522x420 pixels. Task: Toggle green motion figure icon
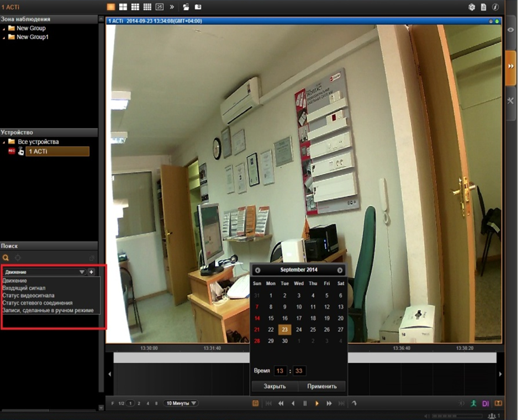tap(473, 403)
